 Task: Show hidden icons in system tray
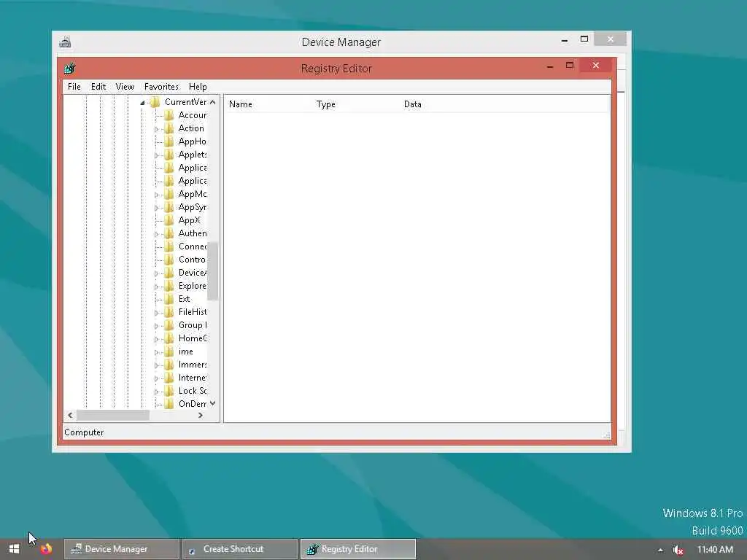(660, 550)
